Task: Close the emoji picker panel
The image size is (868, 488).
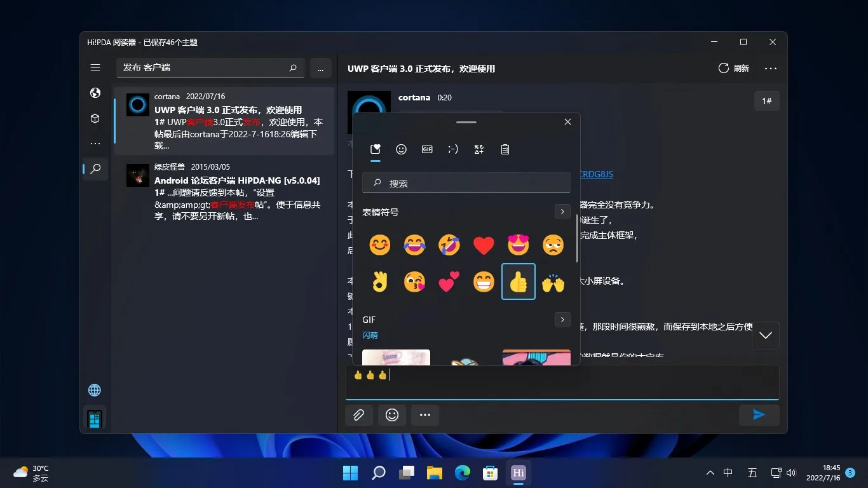Action: pyautogui.click(x=567, y=122)
